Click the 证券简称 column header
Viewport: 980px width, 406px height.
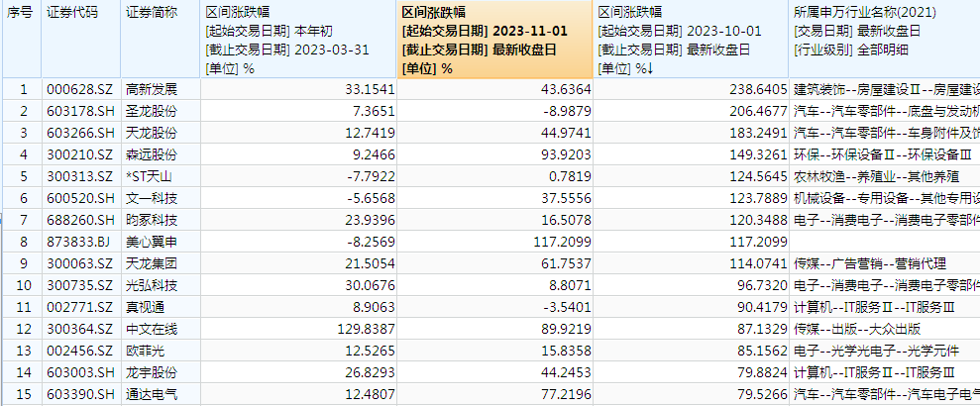pos(151,12)
